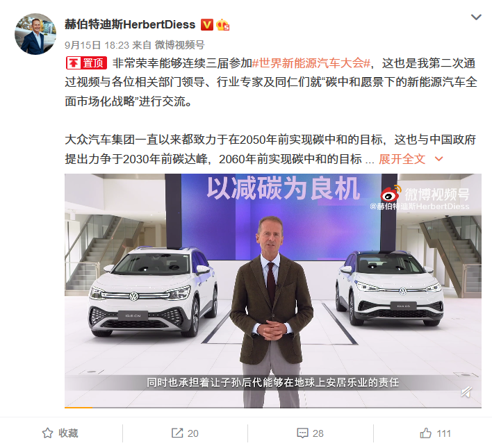Open the 赫伯特迪斯HerbertDiess username link
This screenshot has height=448, width=492.
[130, 24]
